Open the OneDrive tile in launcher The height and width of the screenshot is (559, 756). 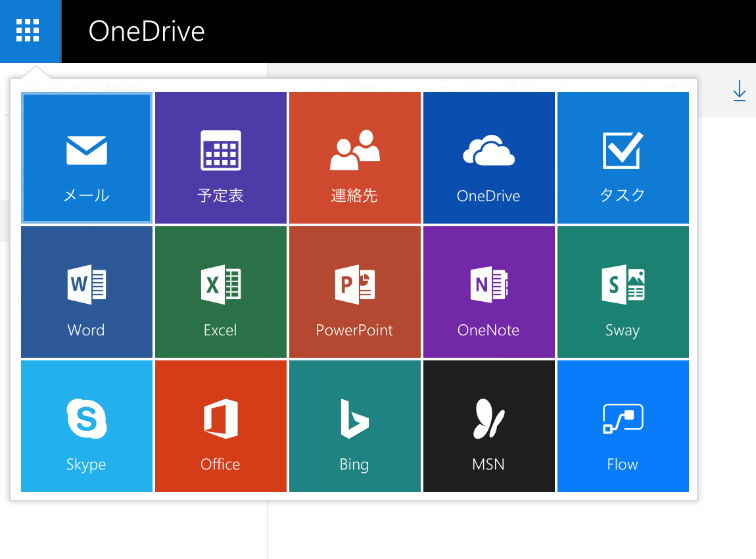pos(489,158)
